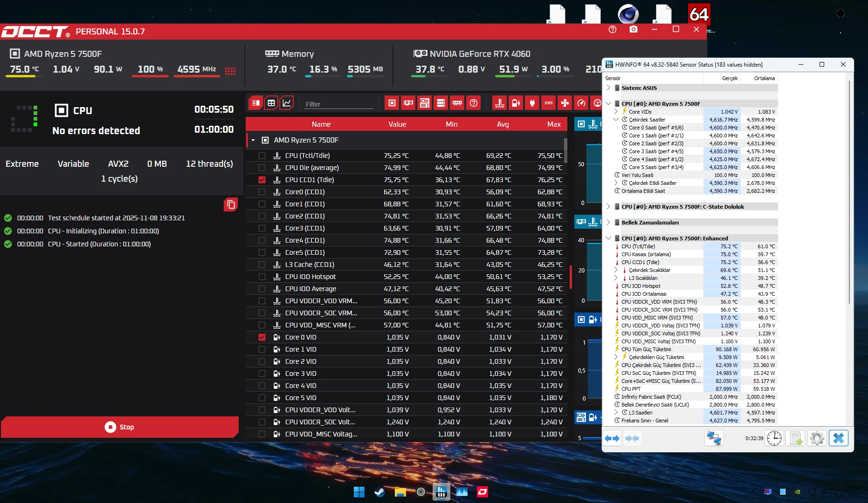This screenshot has width=868, height=503.
Task: Open Windows Start menu
Action: tap(359, 492)
